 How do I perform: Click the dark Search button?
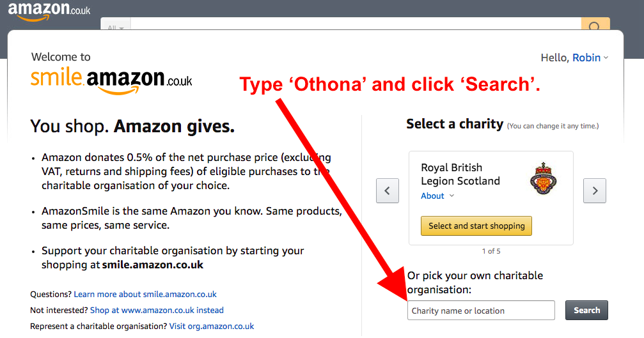pos(586,310)
